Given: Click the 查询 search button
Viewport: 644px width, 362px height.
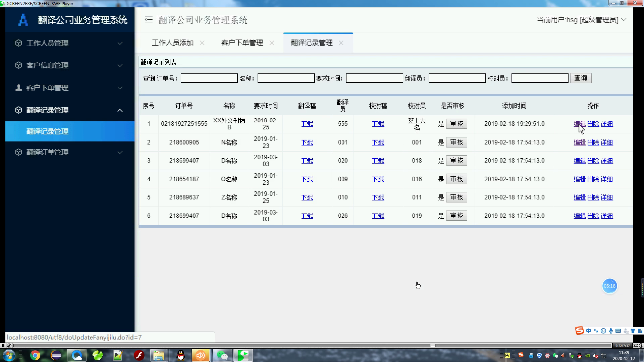Looking at the screenshot, I should (x=581, y=78).
